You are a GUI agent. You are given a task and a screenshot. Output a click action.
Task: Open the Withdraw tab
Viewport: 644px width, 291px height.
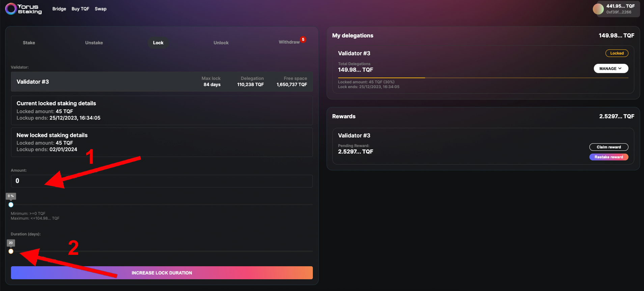click(289, 42)
